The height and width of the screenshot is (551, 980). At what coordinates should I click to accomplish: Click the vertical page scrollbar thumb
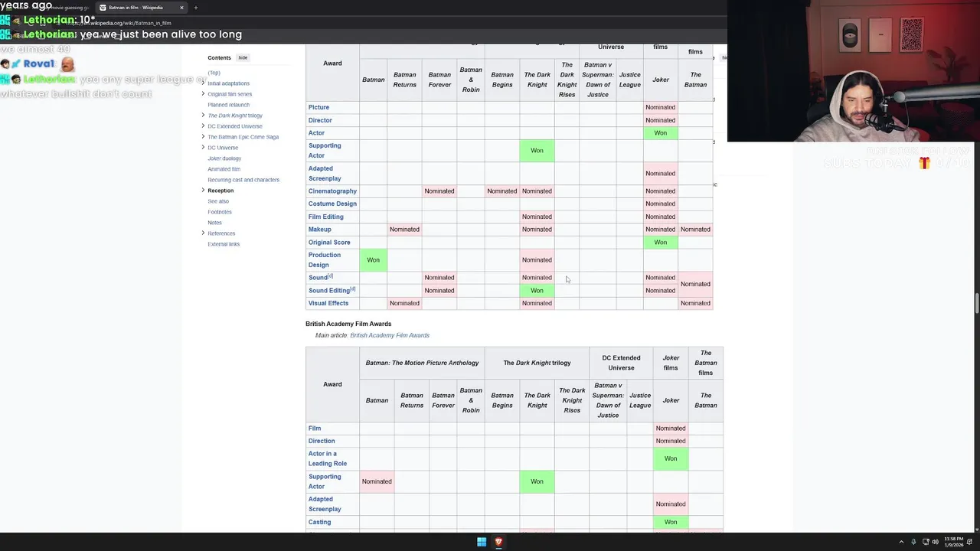pyautogui.click(x=975, y=304)
